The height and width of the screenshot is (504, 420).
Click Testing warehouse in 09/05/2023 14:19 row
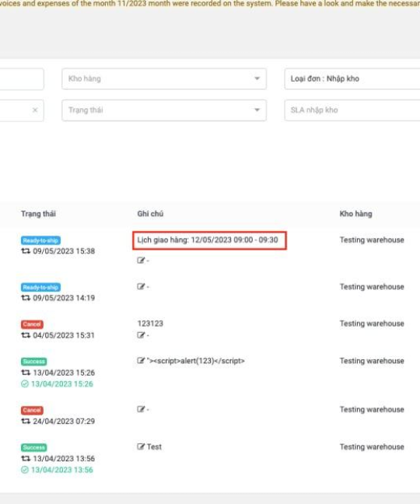pos(372,287)
